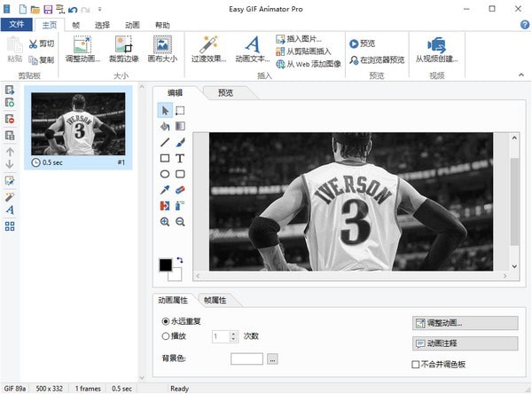Select the 播放 radio button
532x394 pixels.
tap(166, 336)
